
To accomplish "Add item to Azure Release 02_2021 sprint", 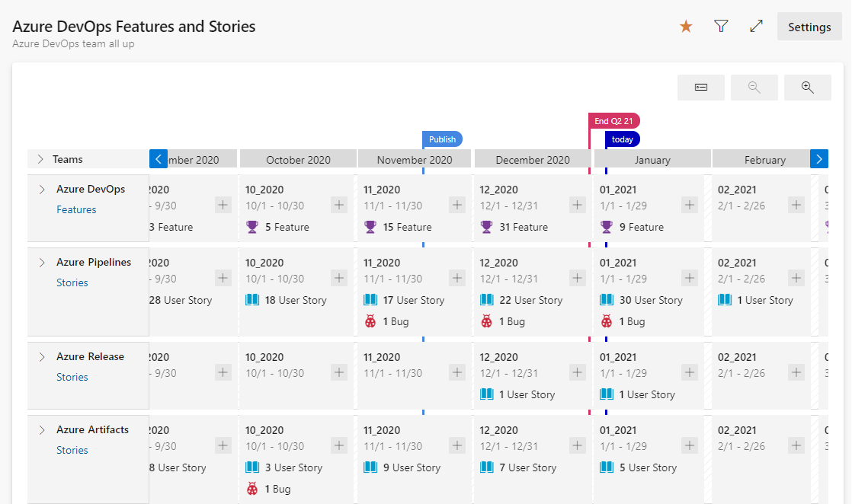I will point(796,372).
